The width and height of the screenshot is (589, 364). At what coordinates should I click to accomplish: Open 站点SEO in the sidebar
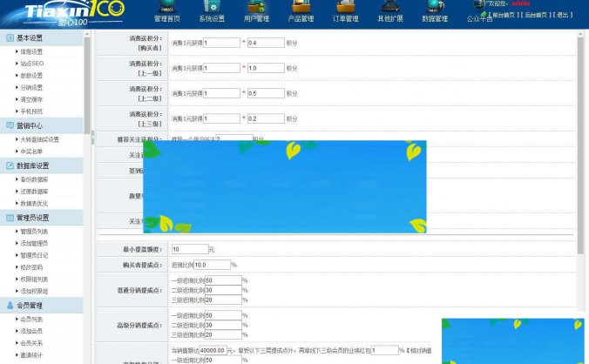pos(32,64)
